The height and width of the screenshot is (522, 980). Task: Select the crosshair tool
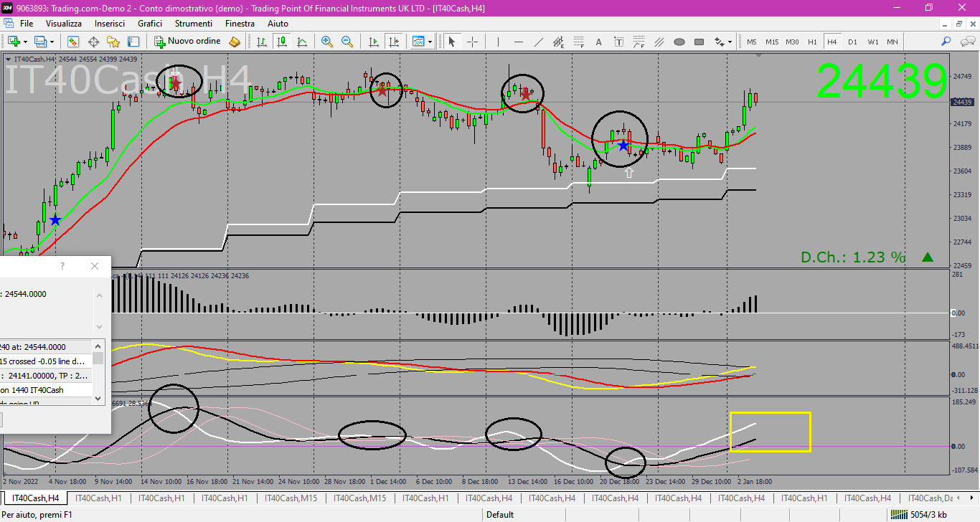click(472, 42)
